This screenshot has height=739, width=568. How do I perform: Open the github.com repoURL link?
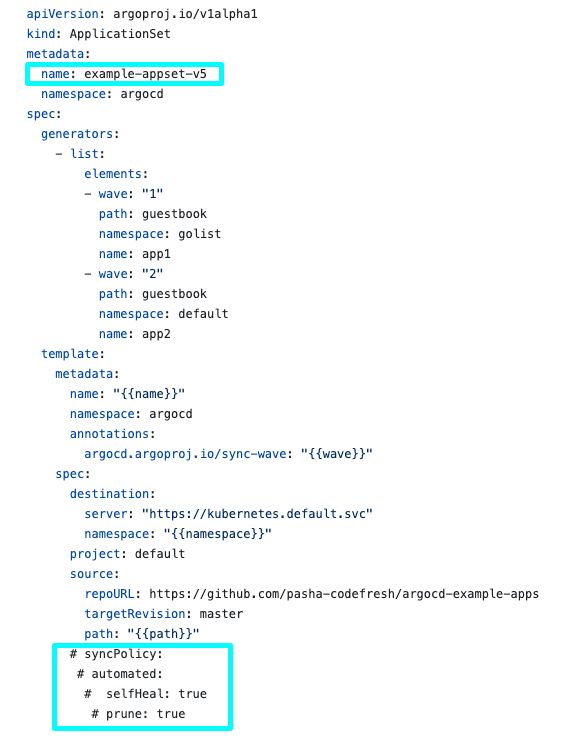tap(344, 594)
